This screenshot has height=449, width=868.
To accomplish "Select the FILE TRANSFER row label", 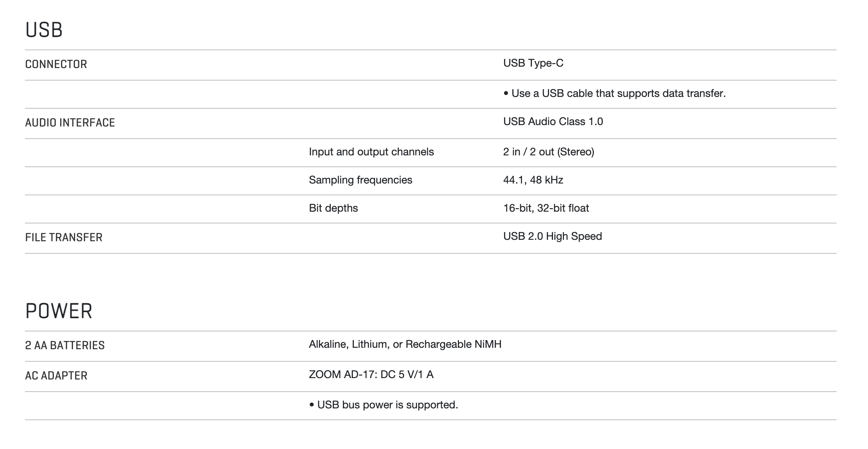I will [x=64, y=237].
